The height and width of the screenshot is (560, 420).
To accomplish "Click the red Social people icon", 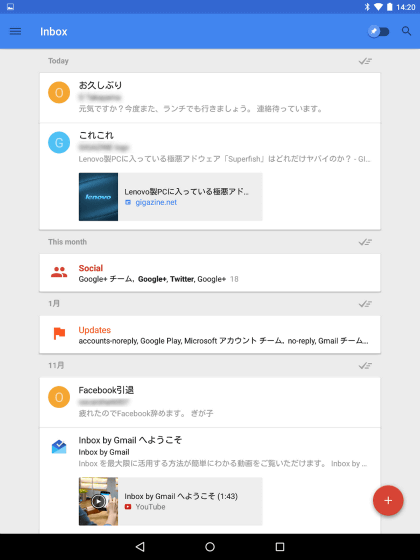I will (x=59, y=272).
